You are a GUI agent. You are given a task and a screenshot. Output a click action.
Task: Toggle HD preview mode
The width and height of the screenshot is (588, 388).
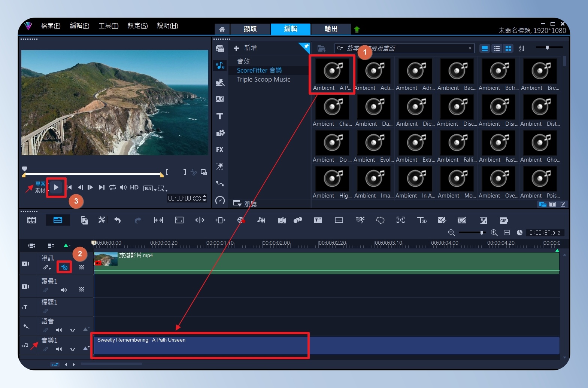coord(134,187)
